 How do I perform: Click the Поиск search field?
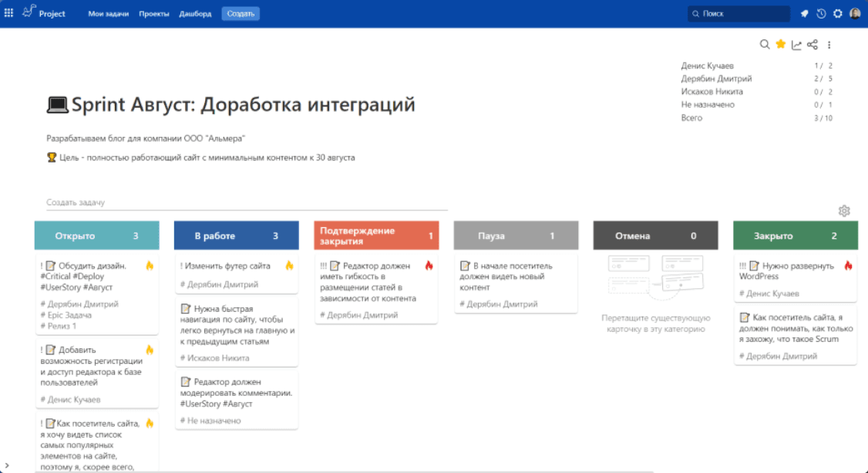tap(738, 14)
